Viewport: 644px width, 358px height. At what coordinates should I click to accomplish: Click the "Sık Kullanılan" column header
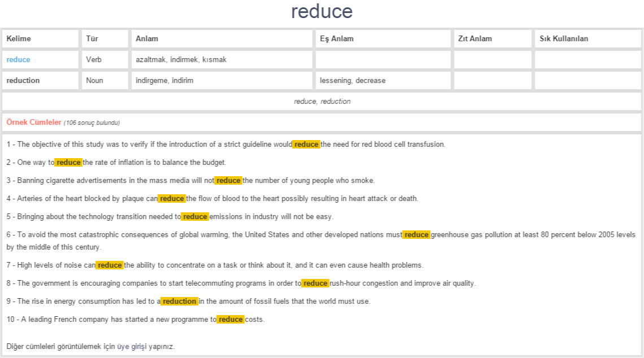coord(564,39)
